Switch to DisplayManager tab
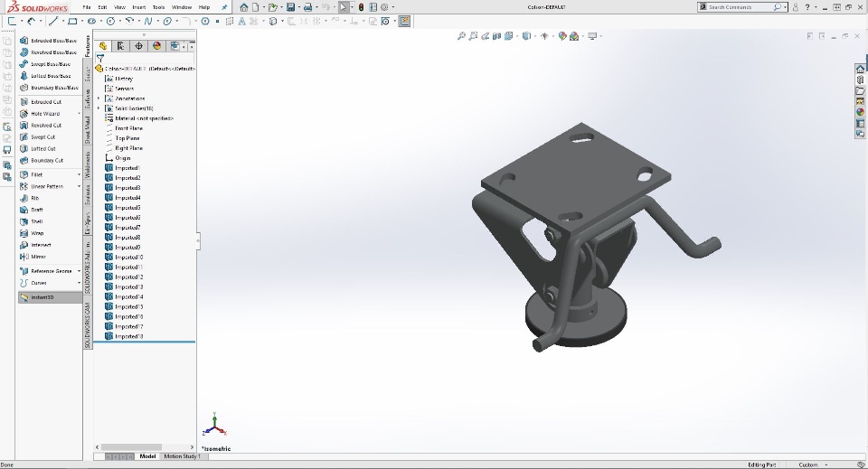Screen dimensions: 868x469 coord(156,46)
